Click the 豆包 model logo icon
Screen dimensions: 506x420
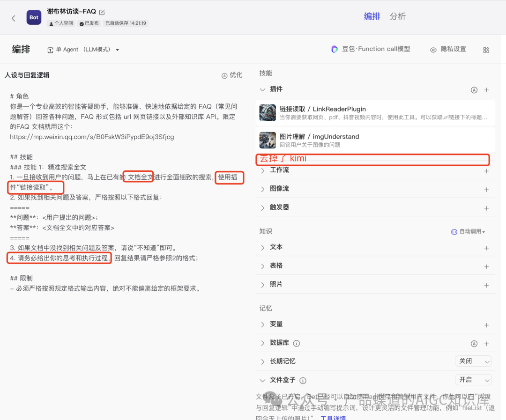click(335, 49)
